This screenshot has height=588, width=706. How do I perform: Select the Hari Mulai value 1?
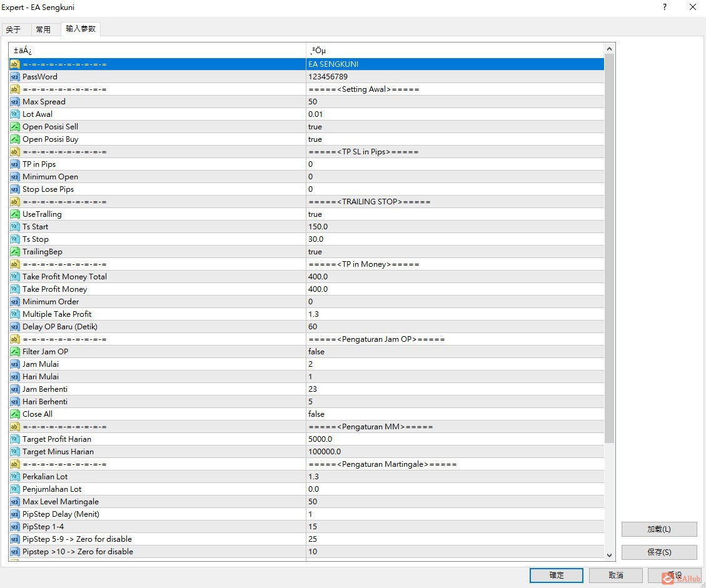coord(310,377)
